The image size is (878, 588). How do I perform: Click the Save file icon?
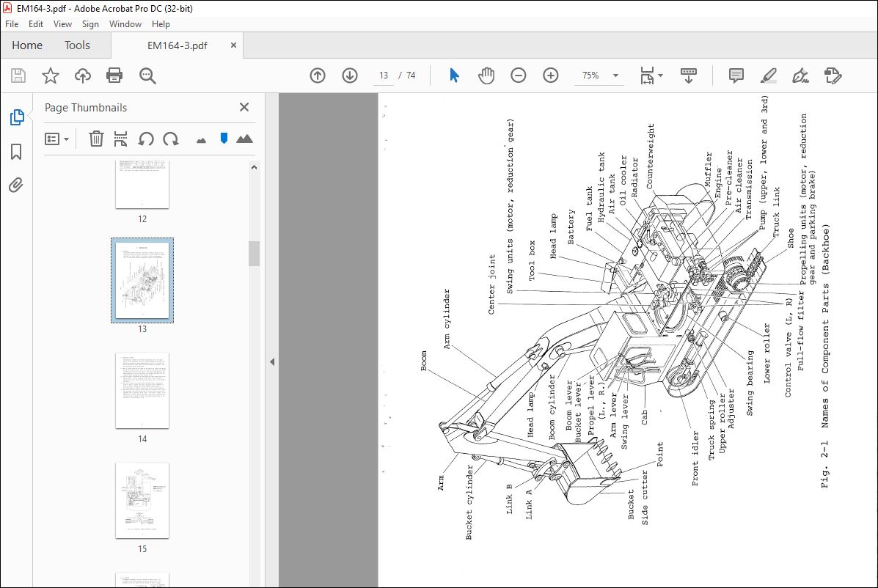click(x=18, y=76)
